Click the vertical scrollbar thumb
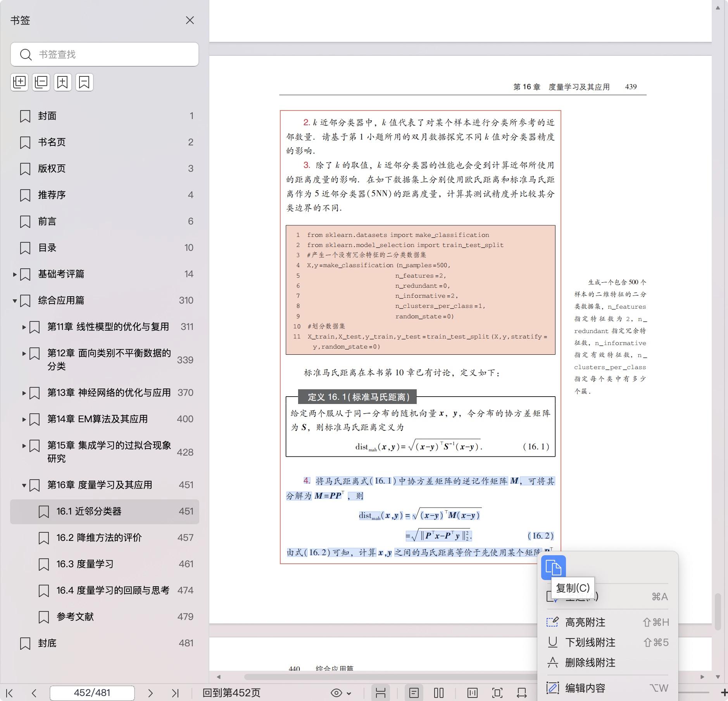Screen dimensions: 728x701 point(718,611)
